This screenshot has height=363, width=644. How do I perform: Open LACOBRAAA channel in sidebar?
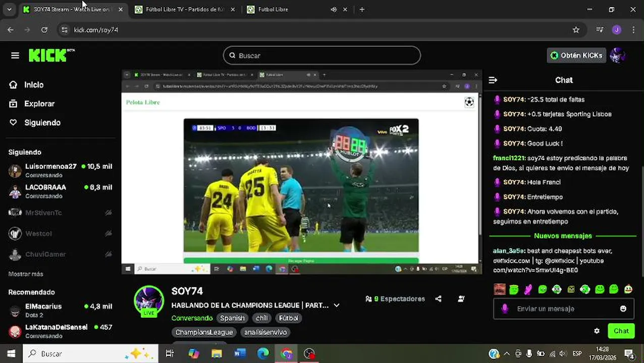[61, 191]
